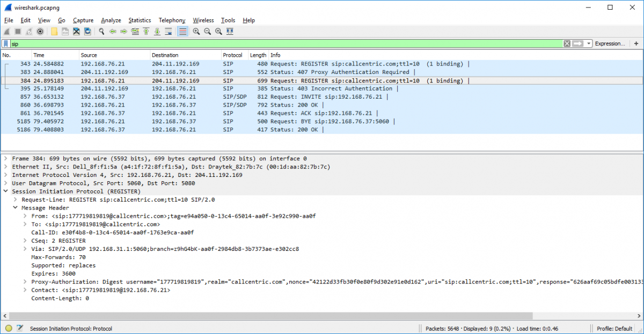This screenshot has height=334, width=644.
Task: Open the Edit menu
Action: coord(25,20)
